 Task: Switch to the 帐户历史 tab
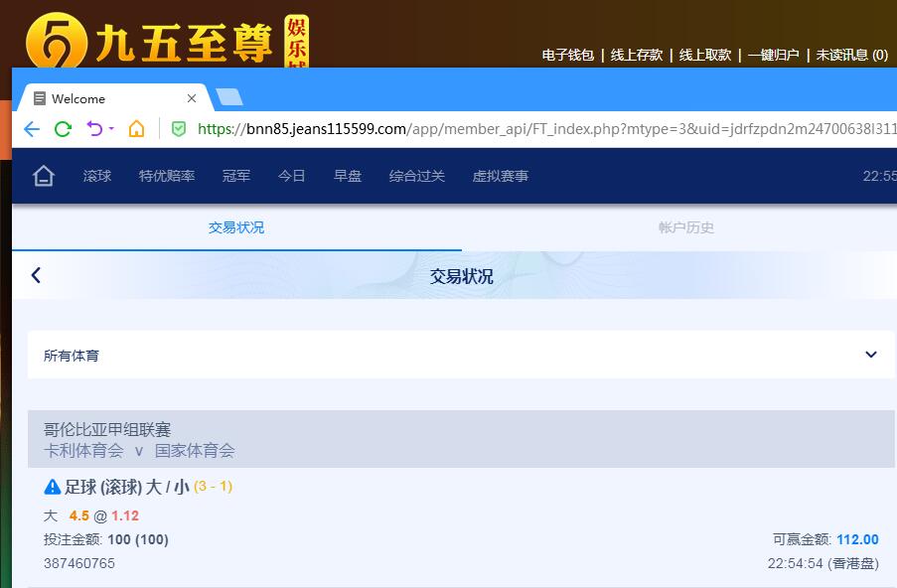click(x=685, y=227)
